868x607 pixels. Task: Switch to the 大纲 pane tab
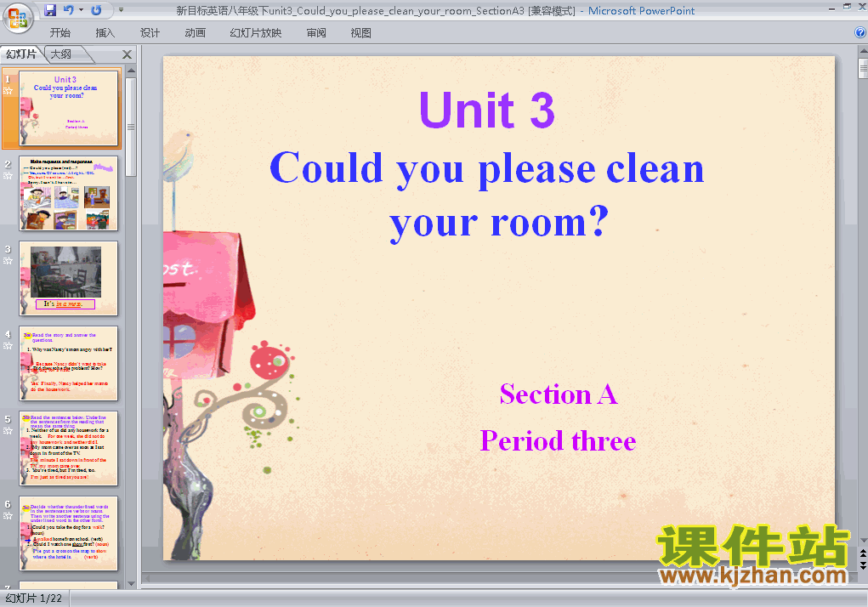point(61,54)
